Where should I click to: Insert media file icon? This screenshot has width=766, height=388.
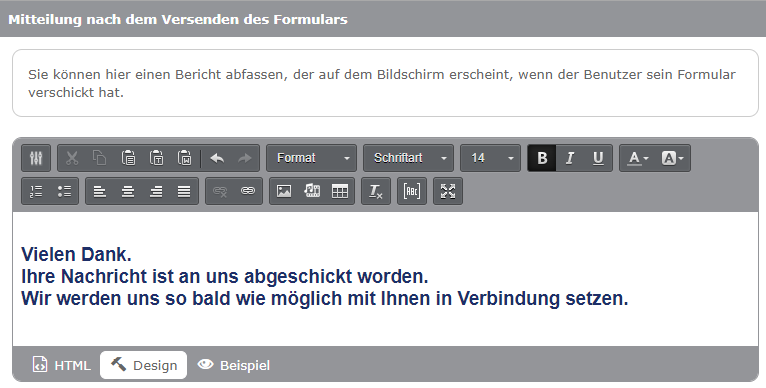click(x=312, y=191)
